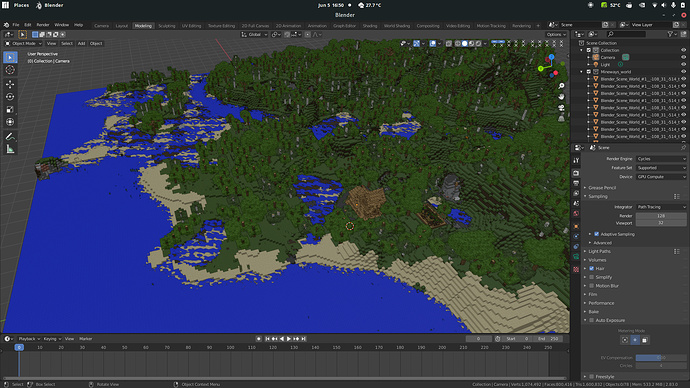Collapse the Mineways_world collection
Image resolution: width=690 pixels, height=388 pixels.
click(582, 72)
